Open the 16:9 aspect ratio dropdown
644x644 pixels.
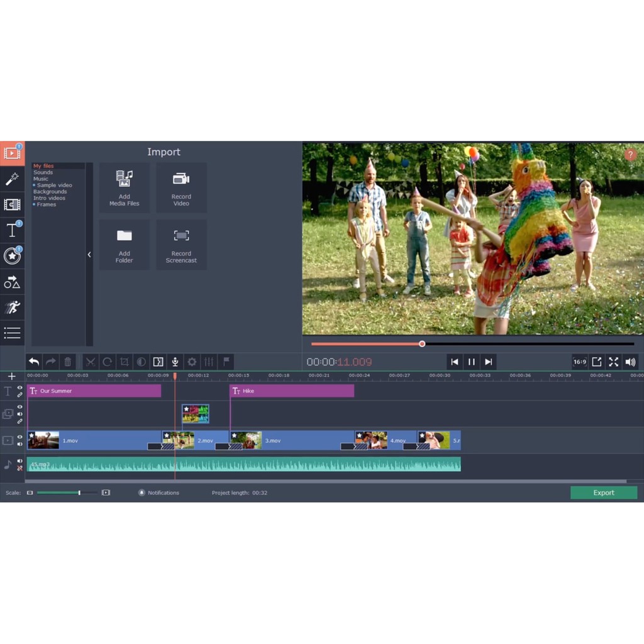point(579,362)
